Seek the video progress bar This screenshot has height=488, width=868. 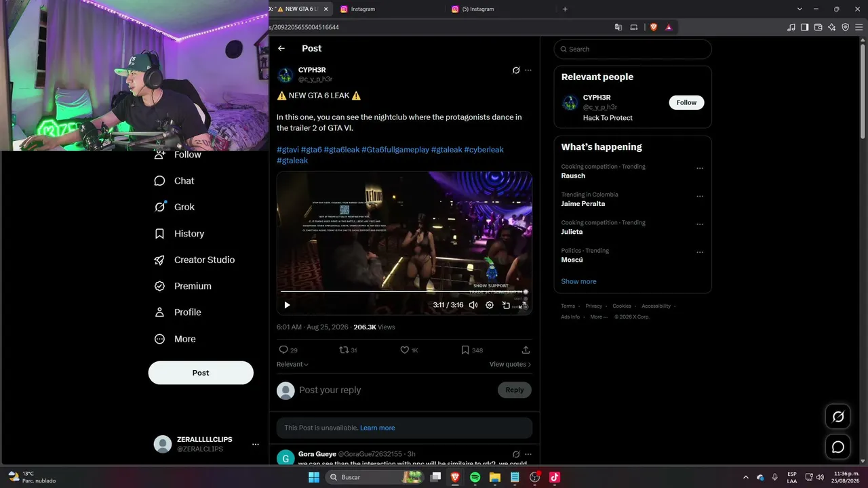point(404,291)
